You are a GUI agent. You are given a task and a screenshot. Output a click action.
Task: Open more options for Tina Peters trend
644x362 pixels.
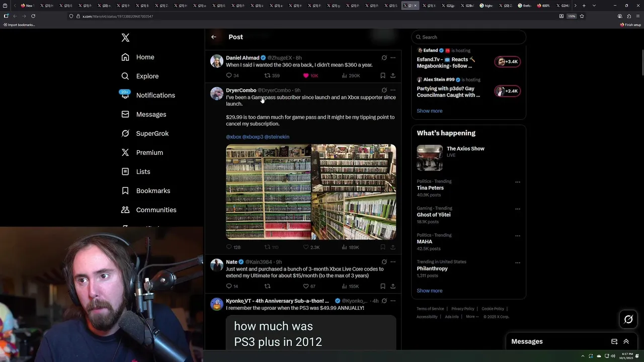tap(518, 182)
